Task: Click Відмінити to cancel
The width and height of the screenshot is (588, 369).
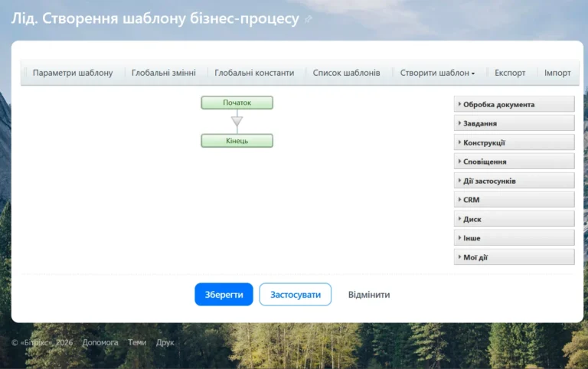Action: tap(369, 295)
